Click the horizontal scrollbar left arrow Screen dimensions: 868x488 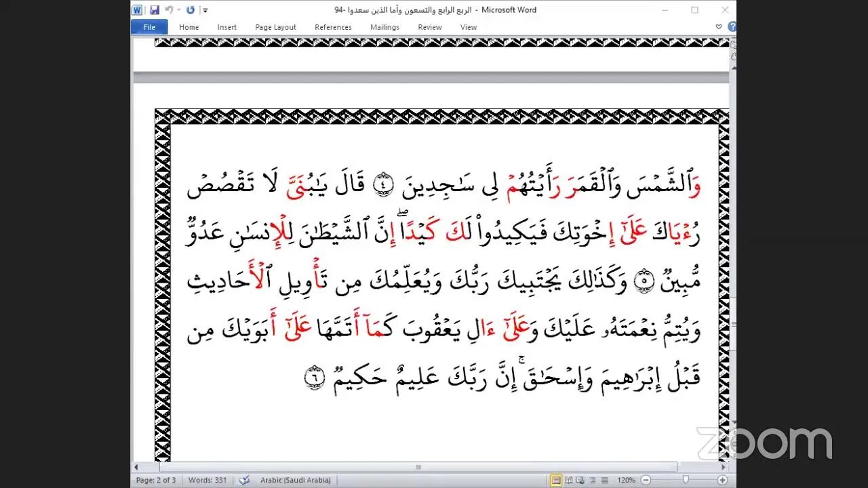click(x=136, y=467)
